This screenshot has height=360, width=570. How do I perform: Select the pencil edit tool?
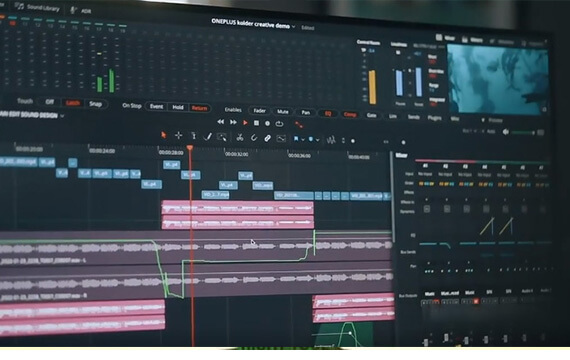(208, 137)
